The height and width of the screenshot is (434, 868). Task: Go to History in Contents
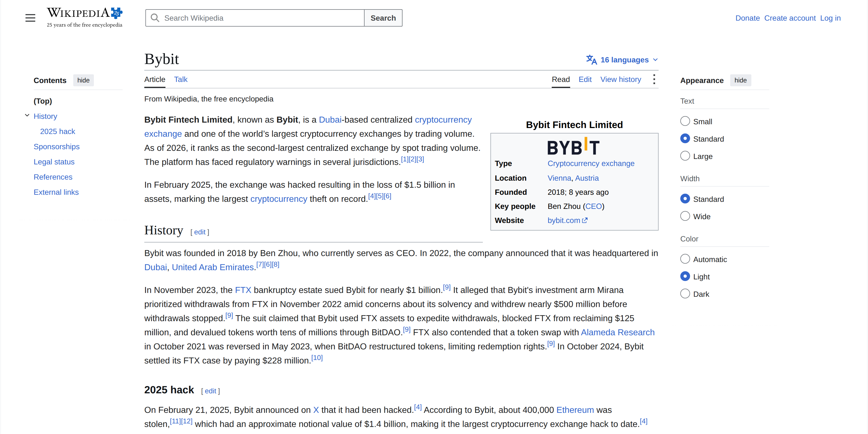[46, 116]
